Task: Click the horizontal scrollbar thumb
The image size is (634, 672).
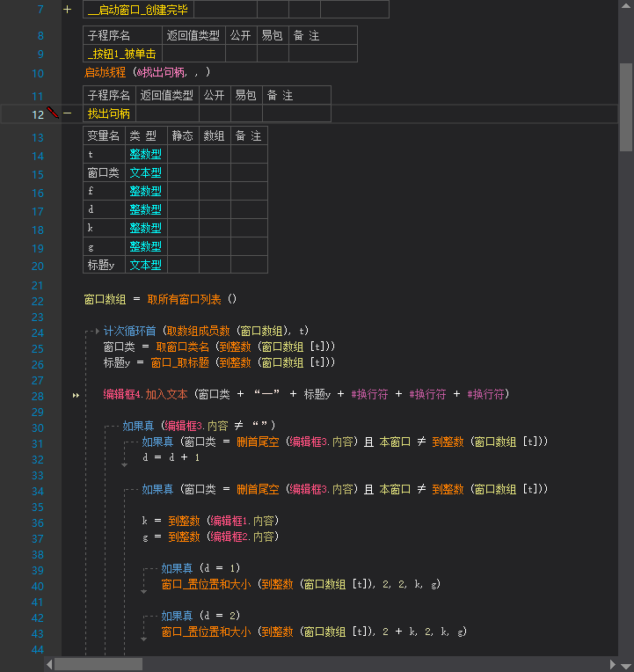Action: coord(98,664)
